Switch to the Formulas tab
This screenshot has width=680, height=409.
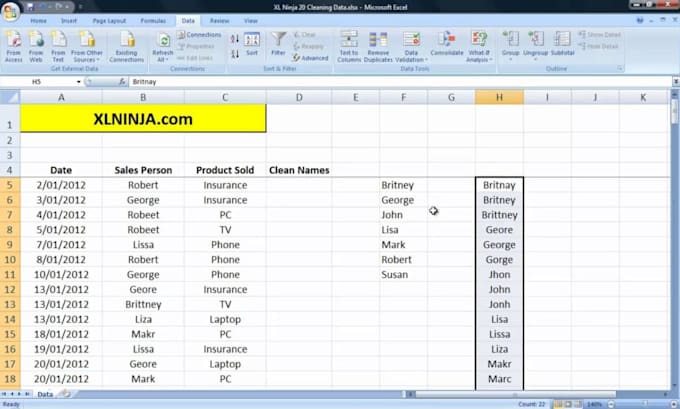tap(153, 21)
